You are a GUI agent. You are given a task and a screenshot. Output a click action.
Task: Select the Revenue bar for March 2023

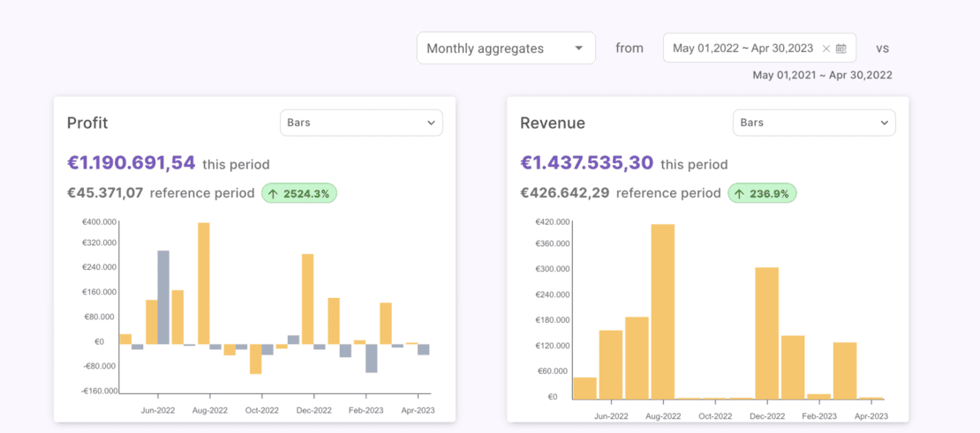[x=845, y=370]
